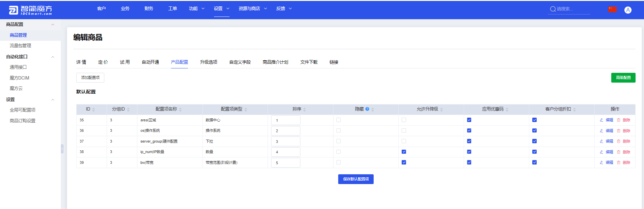The width and height of the screenshot is (644, 209).
Task: Sort by ID column arrows
Action: coord(93,110)
